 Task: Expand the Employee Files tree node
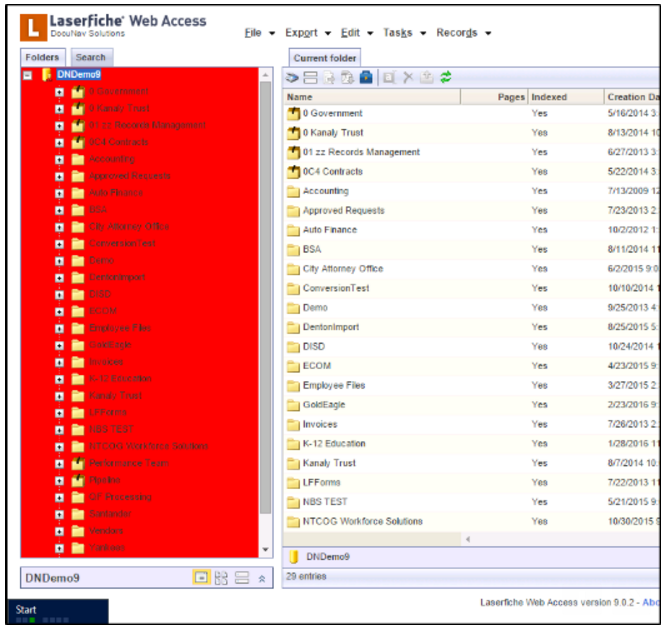pyautogui.click(x=59, y=329)
